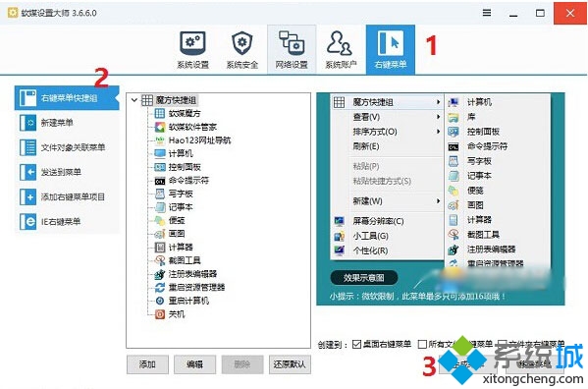Click the 便笺 icon in the tree

click(x=160, y=221)
